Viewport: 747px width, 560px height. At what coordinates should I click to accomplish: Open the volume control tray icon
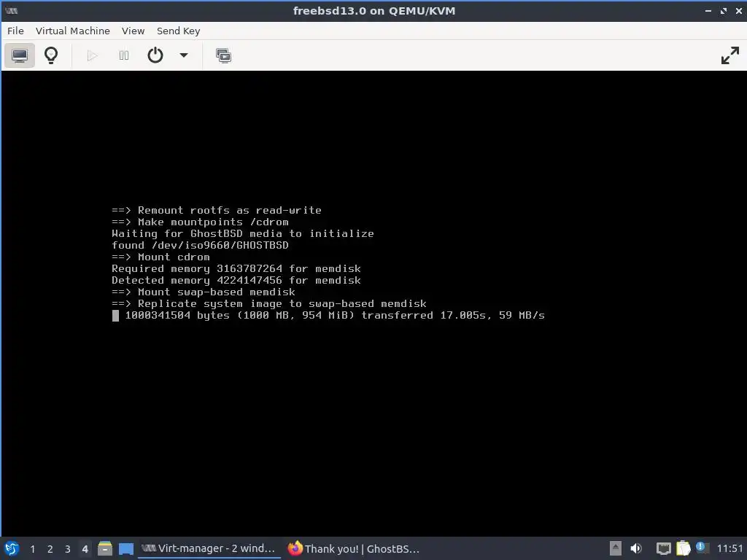[x=636, y=548]
